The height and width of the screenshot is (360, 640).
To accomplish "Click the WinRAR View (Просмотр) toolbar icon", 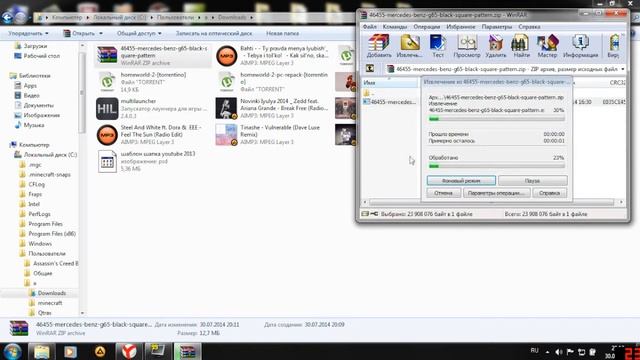I will click(x=467, y=46).
